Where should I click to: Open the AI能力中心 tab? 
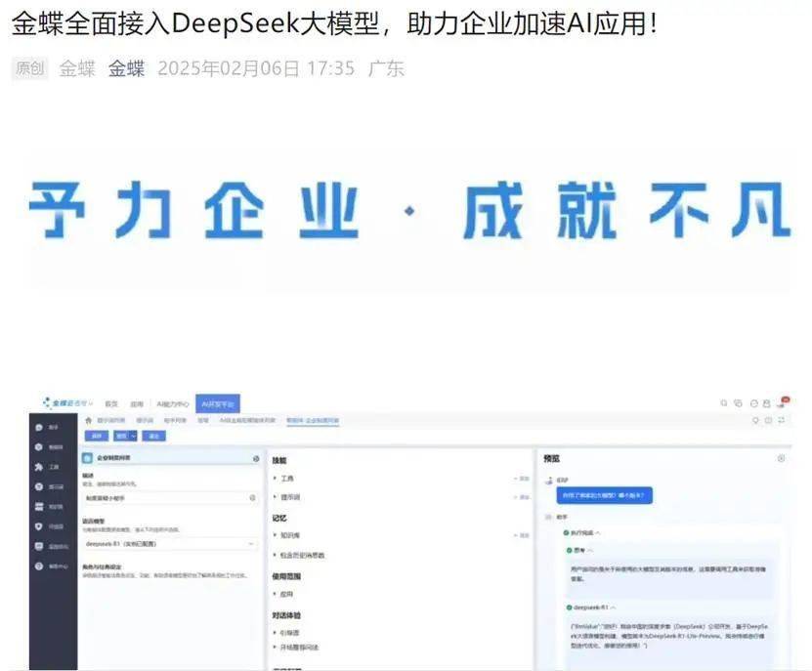172,403
